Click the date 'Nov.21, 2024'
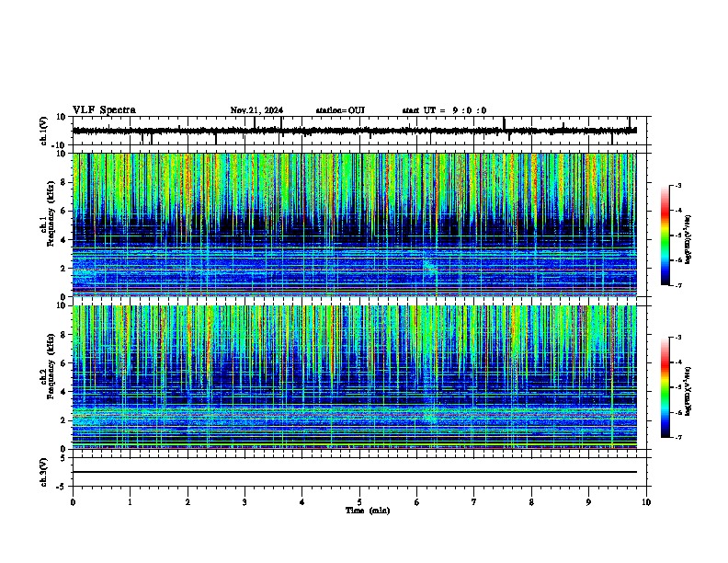Screen dimensions: 728x563 pyautogui.click(x=256, y=110)
